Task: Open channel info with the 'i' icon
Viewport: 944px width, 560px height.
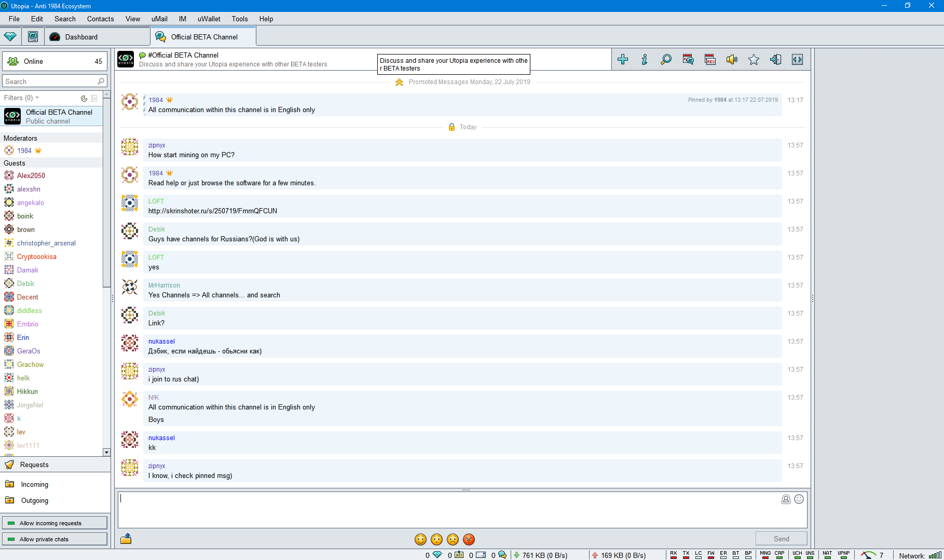Action: click(x=645, y=60)
